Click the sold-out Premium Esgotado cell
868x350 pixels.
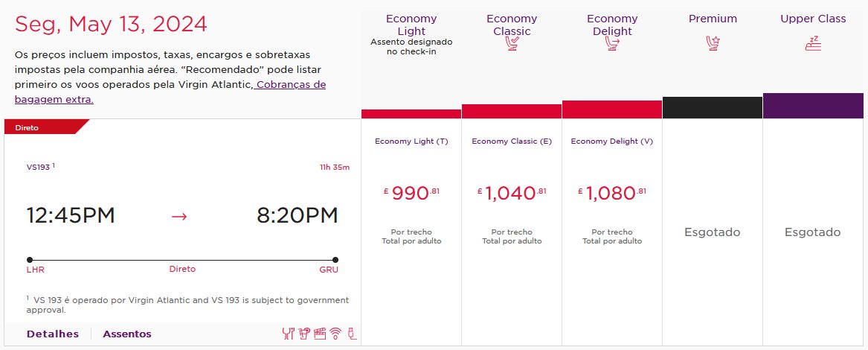click(x=712, y=232)
